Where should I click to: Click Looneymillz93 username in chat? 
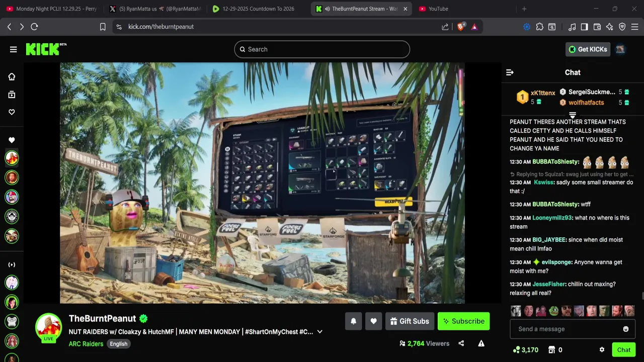(x=552, y=218)
